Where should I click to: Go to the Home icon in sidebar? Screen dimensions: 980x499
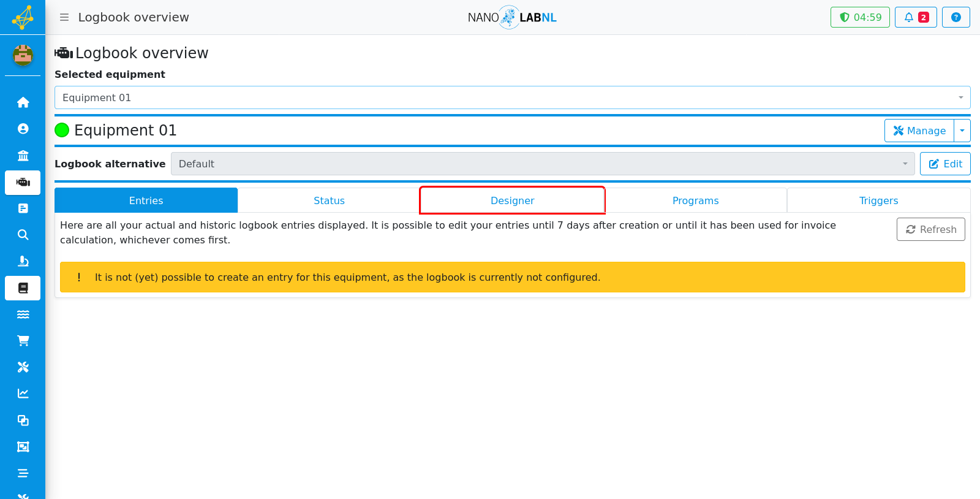[x=23, y=102]
